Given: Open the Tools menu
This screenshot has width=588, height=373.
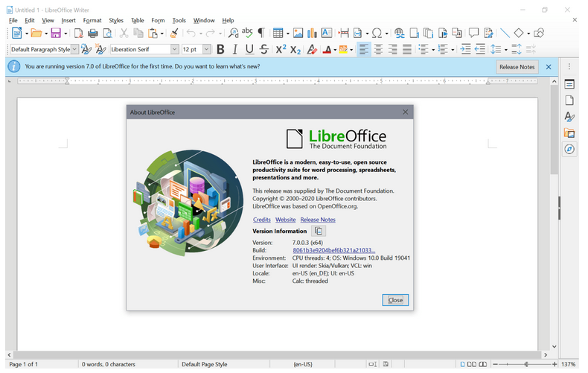Looking at the screenshot, I should [179, 20].
